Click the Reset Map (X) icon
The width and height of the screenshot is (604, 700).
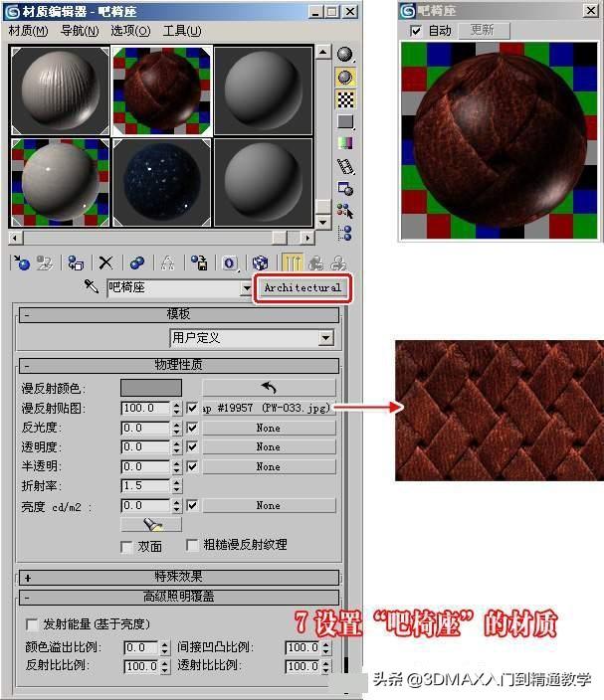click(x=105, y=262)
